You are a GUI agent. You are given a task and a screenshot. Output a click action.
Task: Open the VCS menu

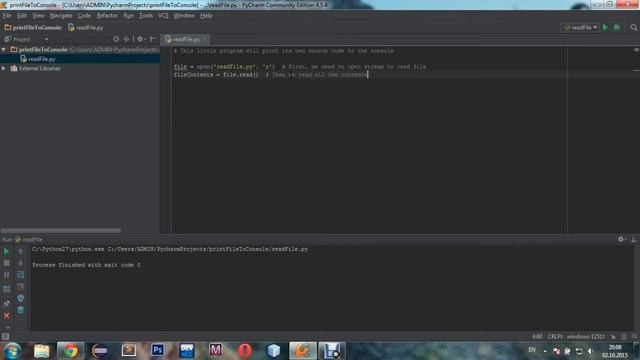163,16
